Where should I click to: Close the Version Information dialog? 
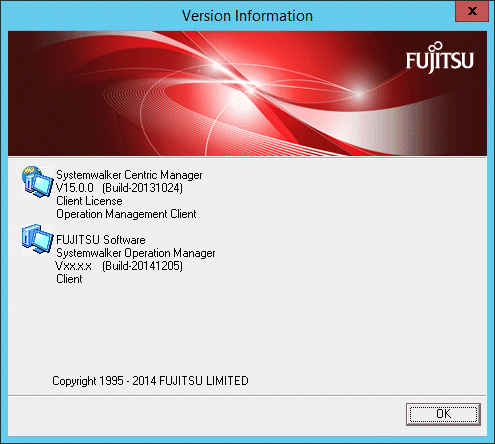472,11
